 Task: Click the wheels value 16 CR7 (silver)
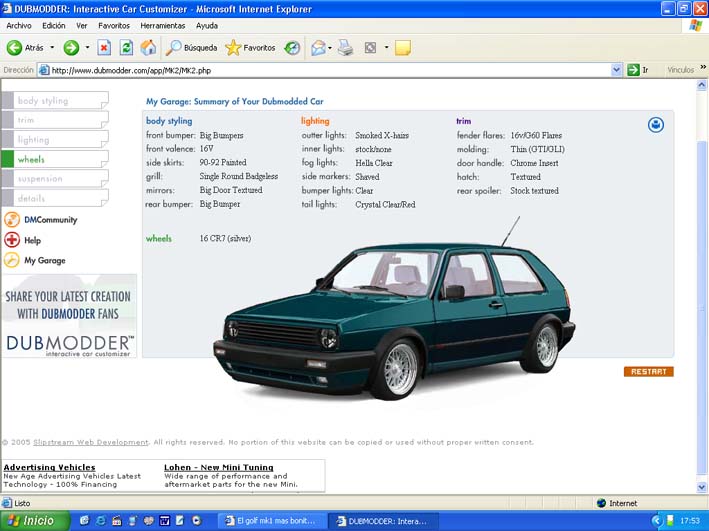coord(225,238)
